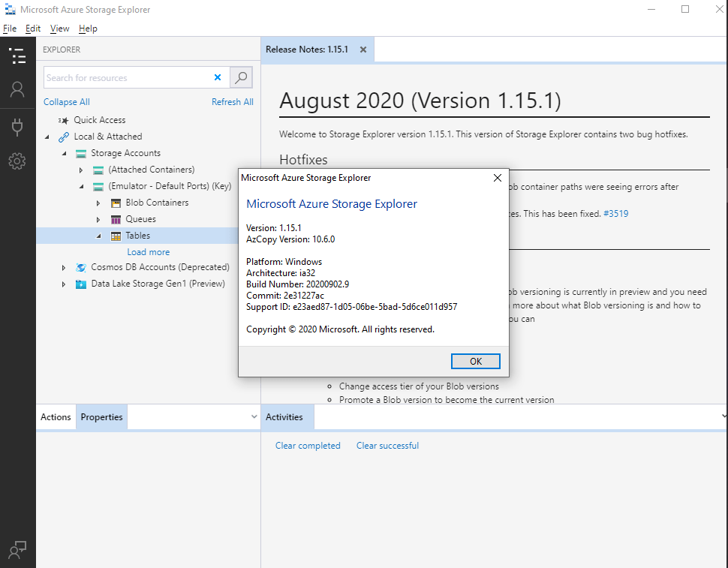Click the Emulator storage account icon

(98, 187)
